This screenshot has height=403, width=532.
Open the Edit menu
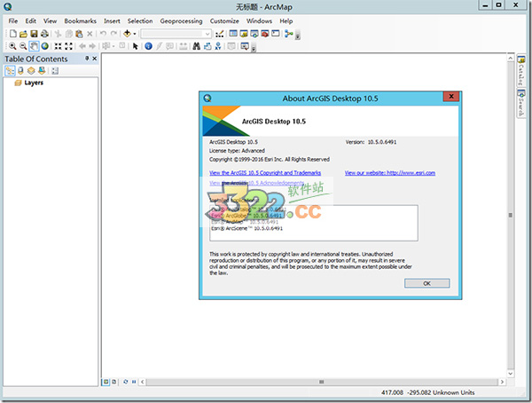30,21
